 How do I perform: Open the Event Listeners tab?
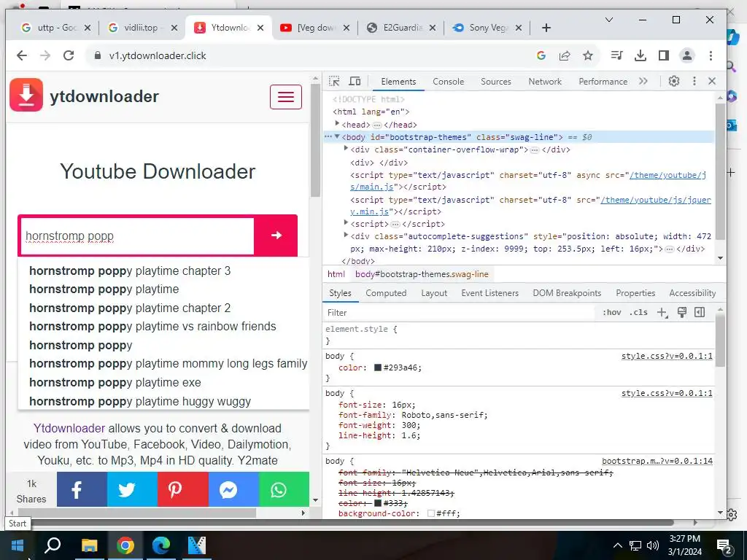(x=489, y=293)
